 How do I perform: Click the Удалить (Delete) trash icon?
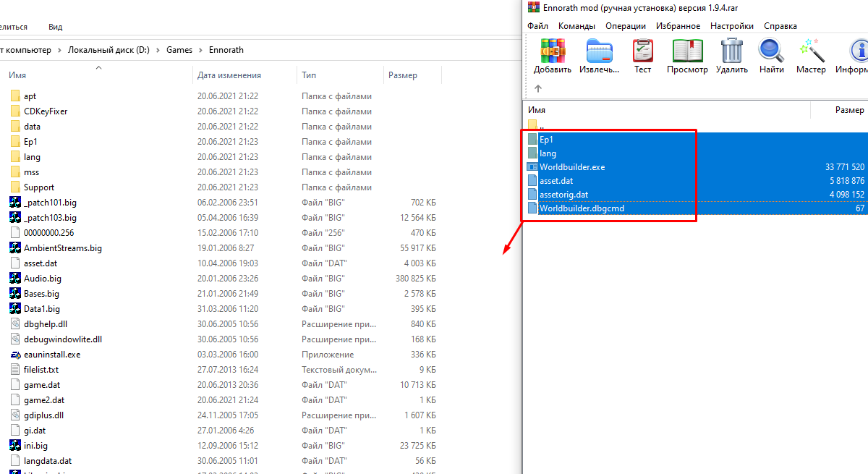[x=731, y=56]
